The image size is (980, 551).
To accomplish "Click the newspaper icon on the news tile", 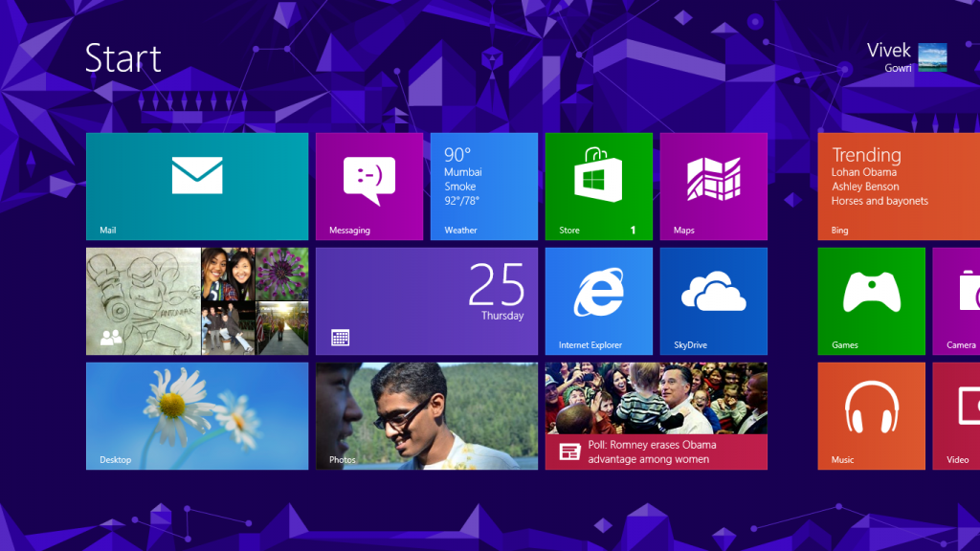I will (x=569, y=452).
